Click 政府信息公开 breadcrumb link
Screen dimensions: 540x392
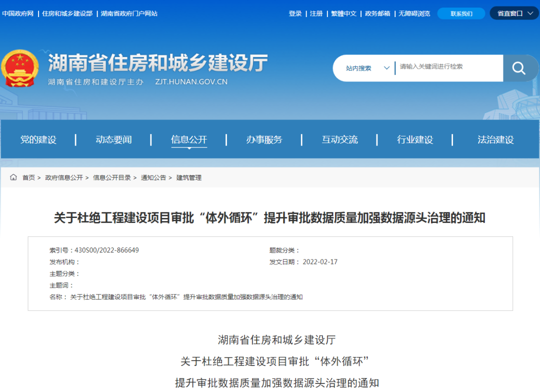(x=64, y=177)
